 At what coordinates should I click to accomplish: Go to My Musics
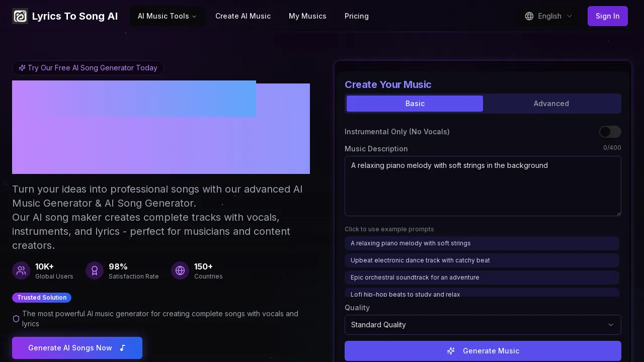point(307,16)
